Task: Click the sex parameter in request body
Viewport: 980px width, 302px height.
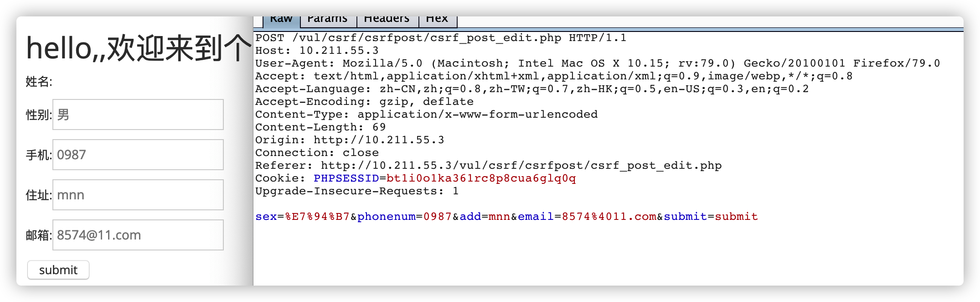Action: (266, 217)
